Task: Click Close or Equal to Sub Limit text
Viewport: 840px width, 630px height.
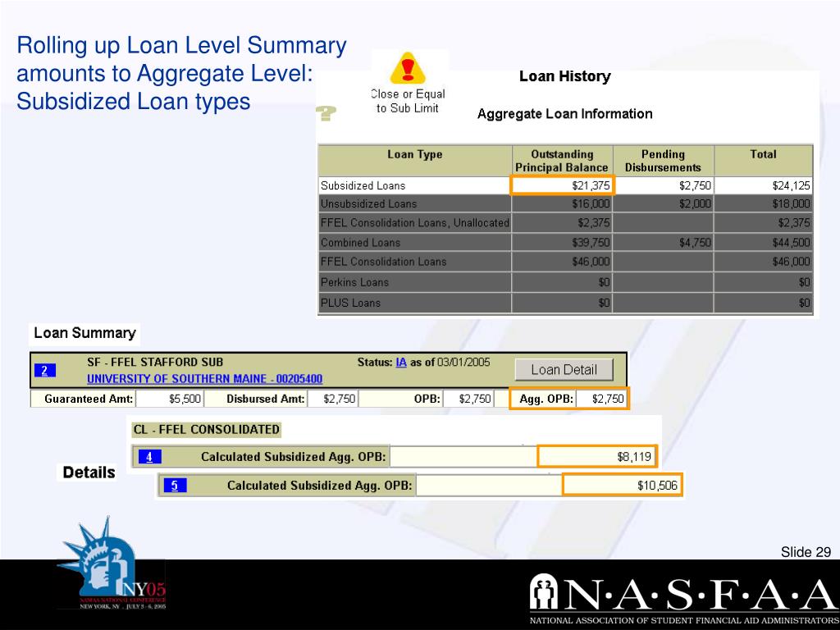Action: [x=408, y=101]
